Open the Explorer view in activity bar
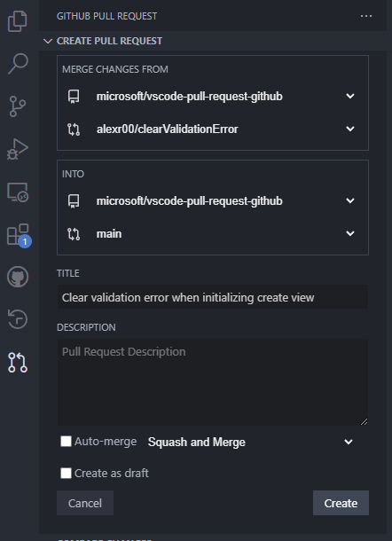 (18, 21)
